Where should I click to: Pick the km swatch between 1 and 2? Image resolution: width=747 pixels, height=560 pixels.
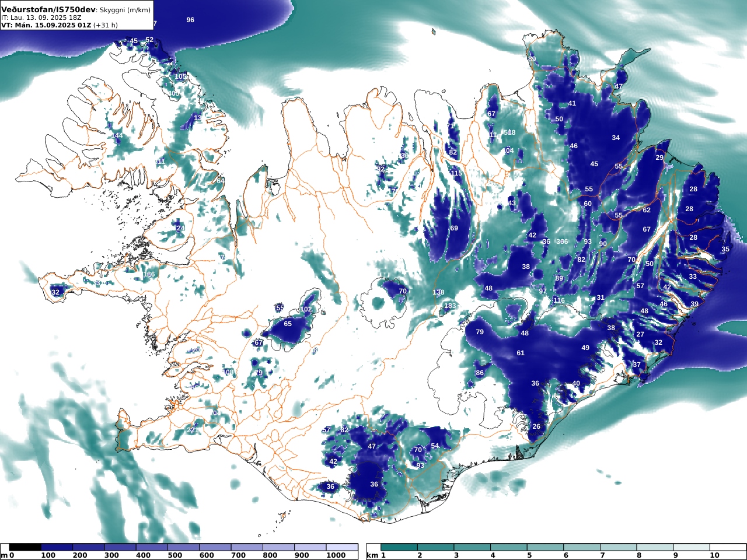coord(399,547)
